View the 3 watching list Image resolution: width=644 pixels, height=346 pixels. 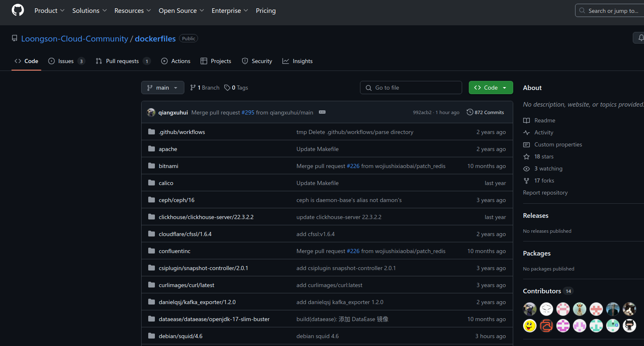click(x=543, y=168)
